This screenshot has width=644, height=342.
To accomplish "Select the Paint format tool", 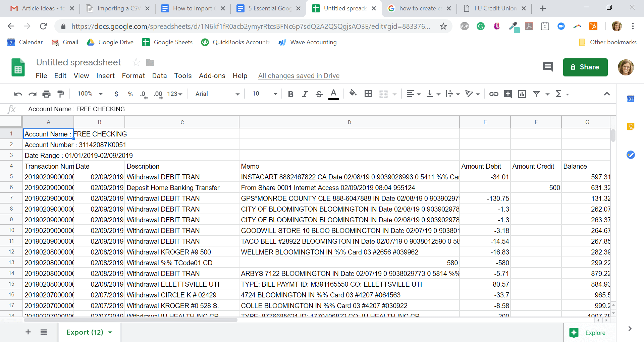I will (x=61, y=94).
